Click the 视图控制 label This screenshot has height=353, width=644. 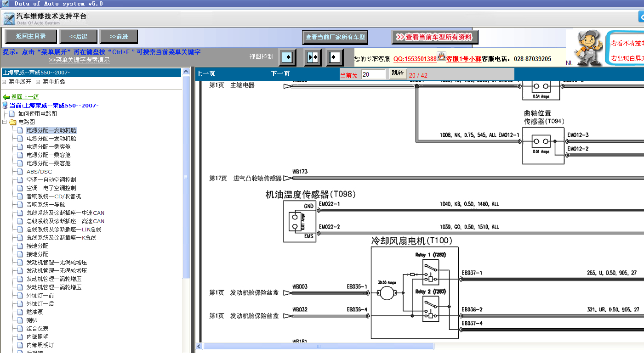tap(261, 57)
